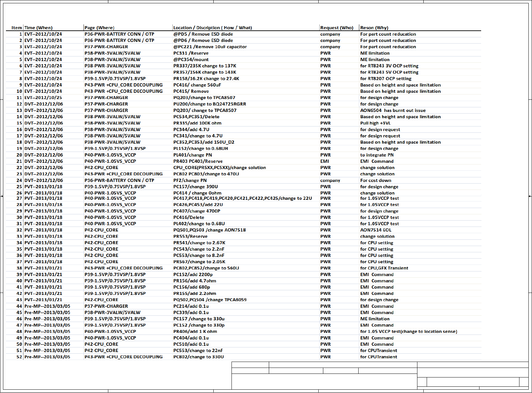Click the 'EMI' requester cell in row 21

pyautogui.click(x=325, y=161)
